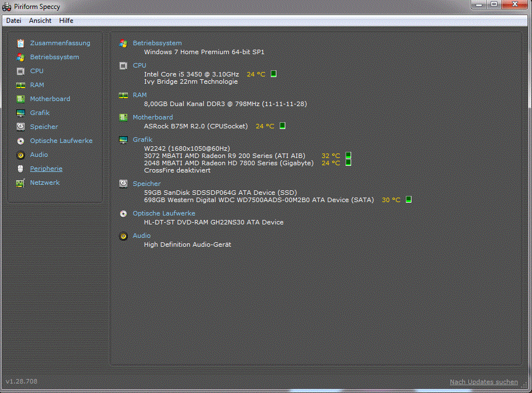This screenshot has width=532, height=393.
Task: Click the drive icon beside Speicher heading
Action: point(123,184)
